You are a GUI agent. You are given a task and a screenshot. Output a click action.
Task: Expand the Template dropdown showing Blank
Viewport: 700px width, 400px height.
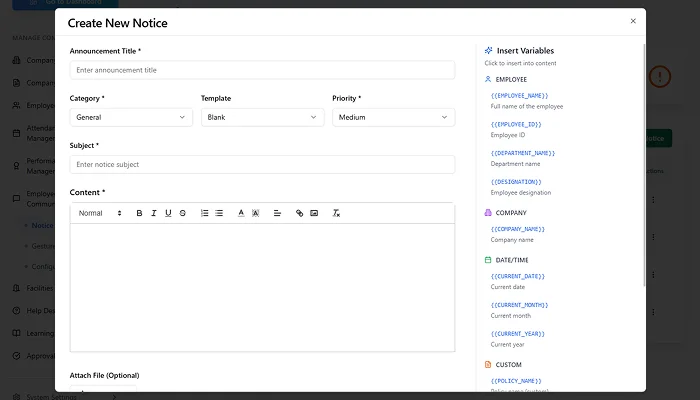[262, 117]
